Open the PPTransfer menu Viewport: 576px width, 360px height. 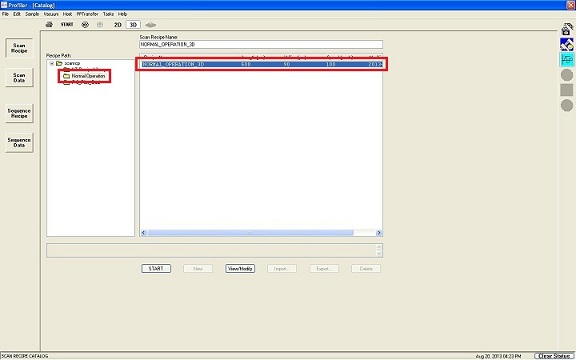[x=87, y=14]
